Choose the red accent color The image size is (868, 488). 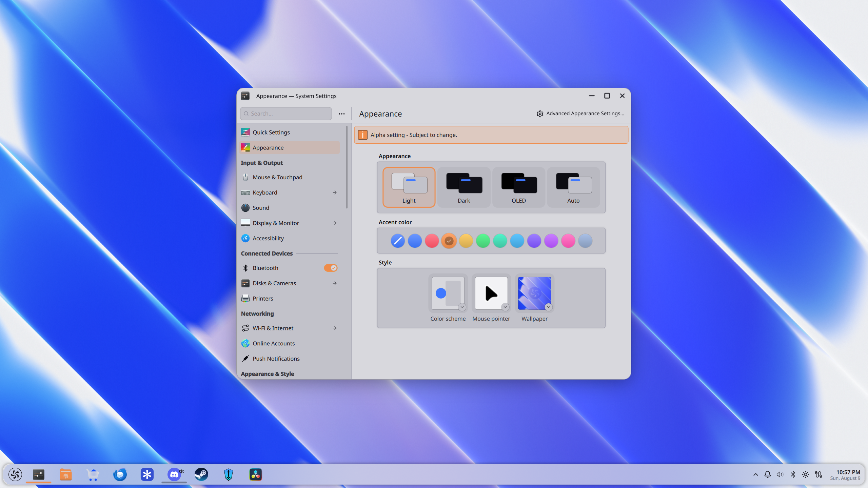pyautogui.click(x=432, y=241)
